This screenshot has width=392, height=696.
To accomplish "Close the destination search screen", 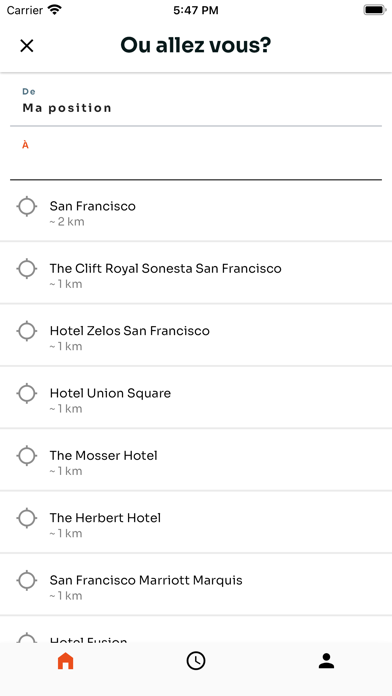I will coord(27,46).
